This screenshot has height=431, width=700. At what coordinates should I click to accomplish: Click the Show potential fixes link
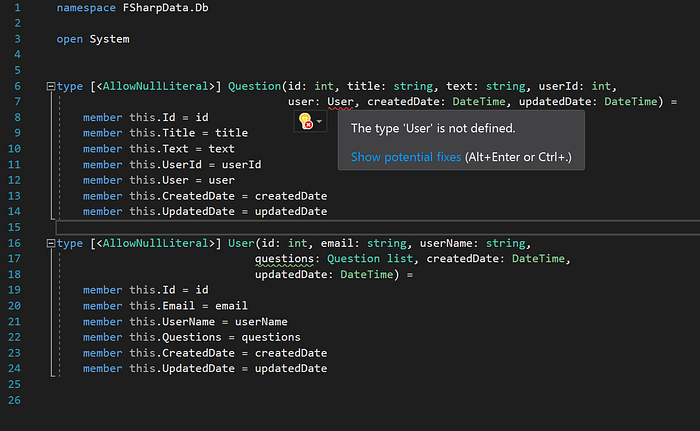tap(406, 157)
